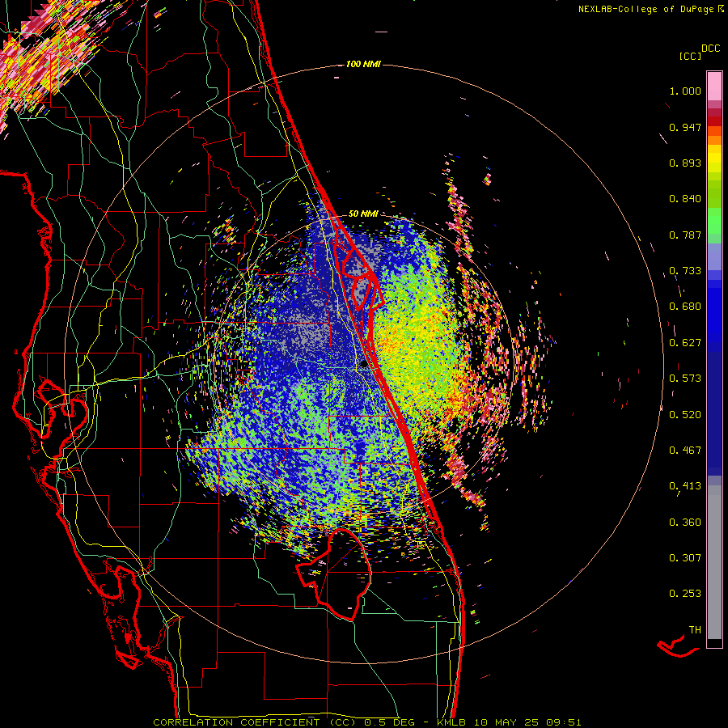Image resolution: width=728 pixels, height=728 pixels.
Task: Click the 1.000 value on the color scale
Action: tap(685, 91)
